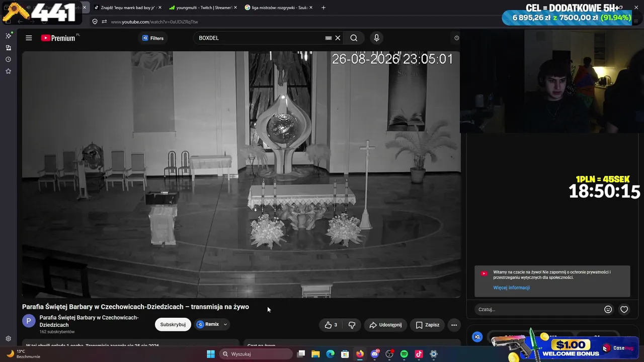Like the video with thumbs up
This screenshot has height=362, width=644.
pyautogui.click(x=331, y=325)
